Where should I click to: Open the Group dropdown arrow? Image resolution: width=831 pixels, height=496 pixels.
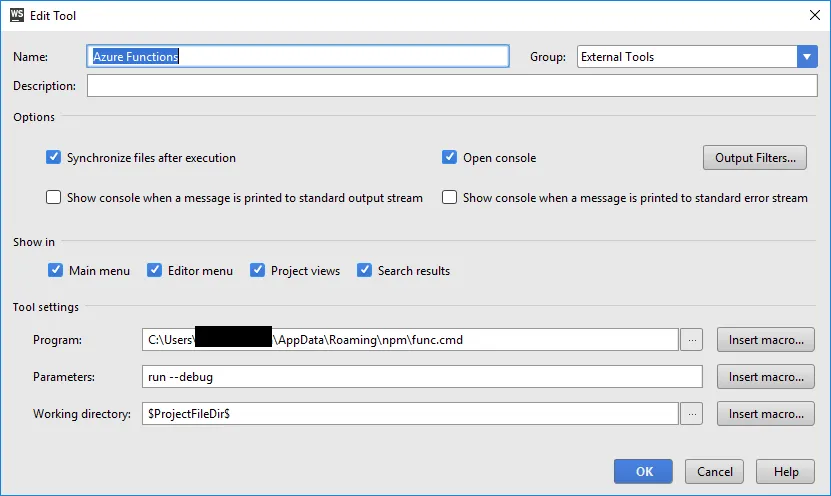[807, 57]
